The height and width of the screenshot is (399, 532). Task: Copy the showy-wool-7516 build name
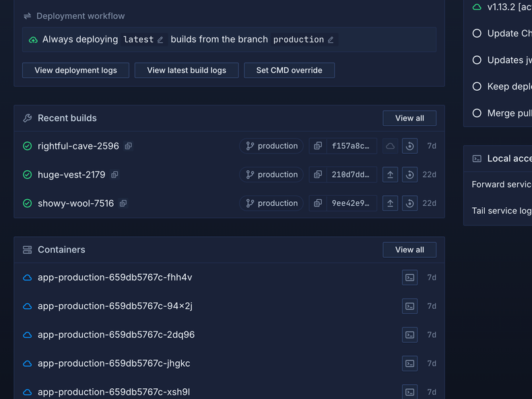(123, 203)
